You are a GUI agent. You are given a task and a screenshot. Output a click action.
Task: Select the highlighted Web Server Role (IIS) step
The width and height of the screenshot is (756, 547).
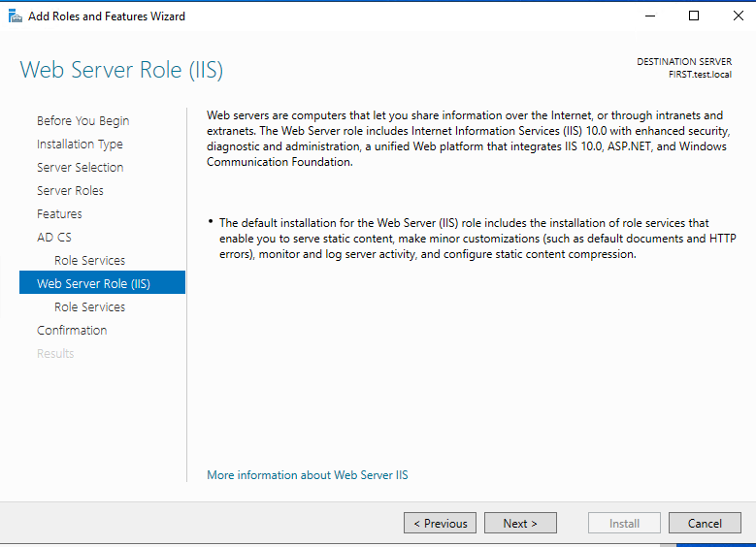pos(102,282)
